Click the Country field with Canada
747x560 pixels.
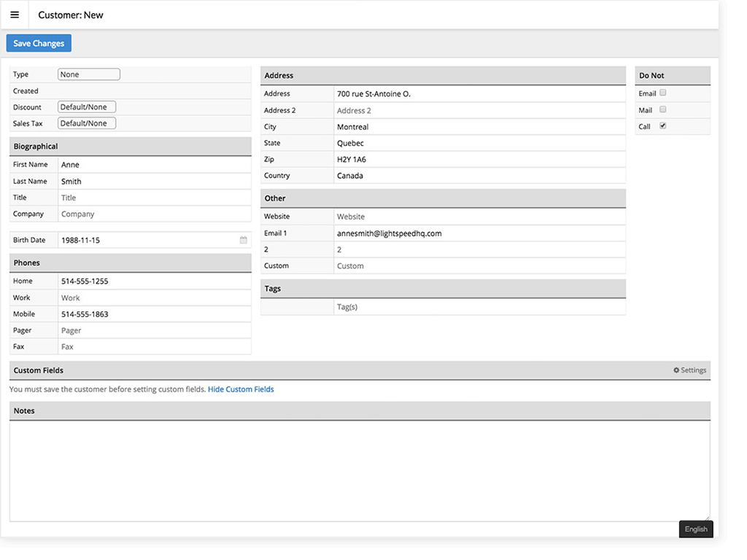pos(480,176)
